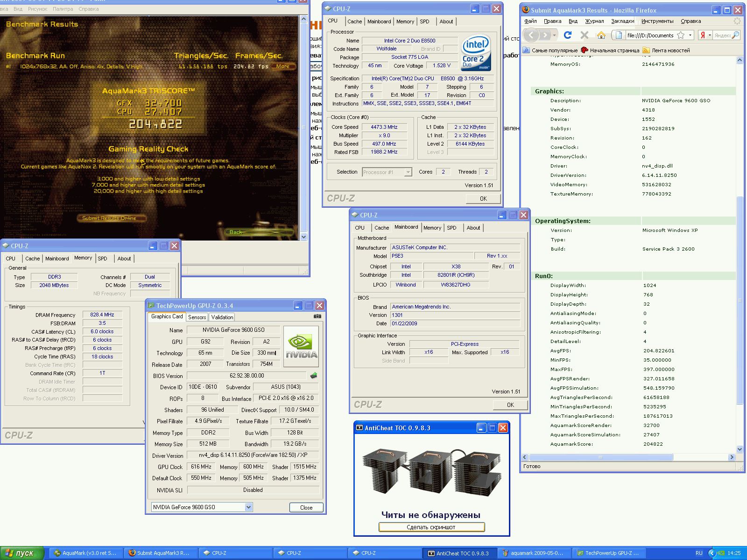Click the system clock showing 14:25
Viewport: 747px width, 560px height.
pos(734,553)
